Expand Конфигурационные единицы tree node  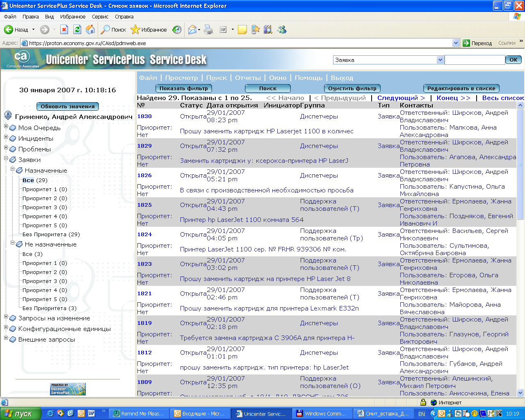[6, 327]
